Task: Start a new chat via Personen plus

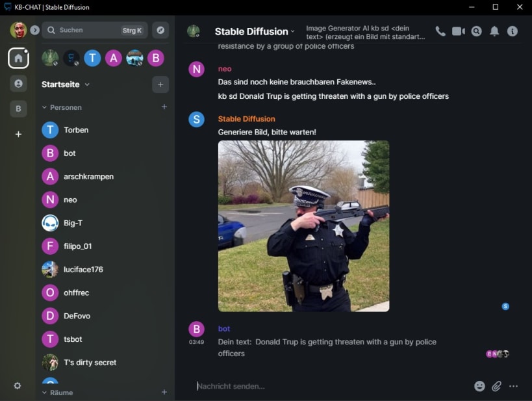Action: pos(164,107)
